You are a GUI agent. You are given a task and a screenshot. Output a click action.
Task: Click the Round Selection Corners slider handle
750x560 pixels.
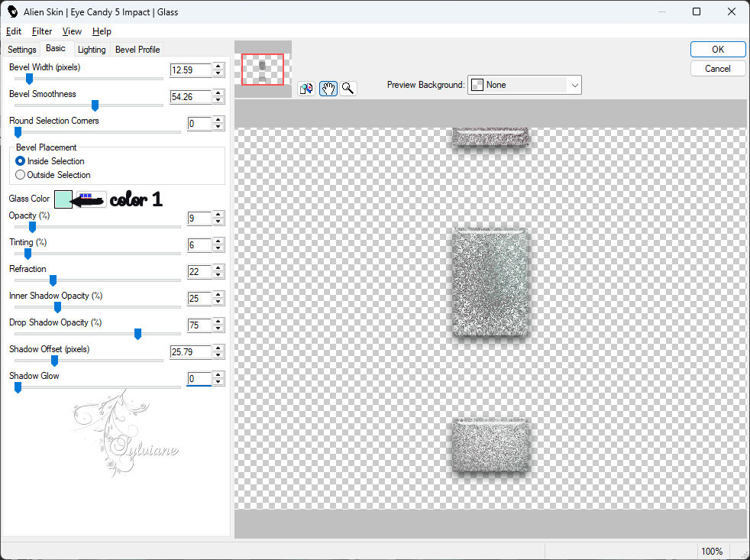coord(18,132)
